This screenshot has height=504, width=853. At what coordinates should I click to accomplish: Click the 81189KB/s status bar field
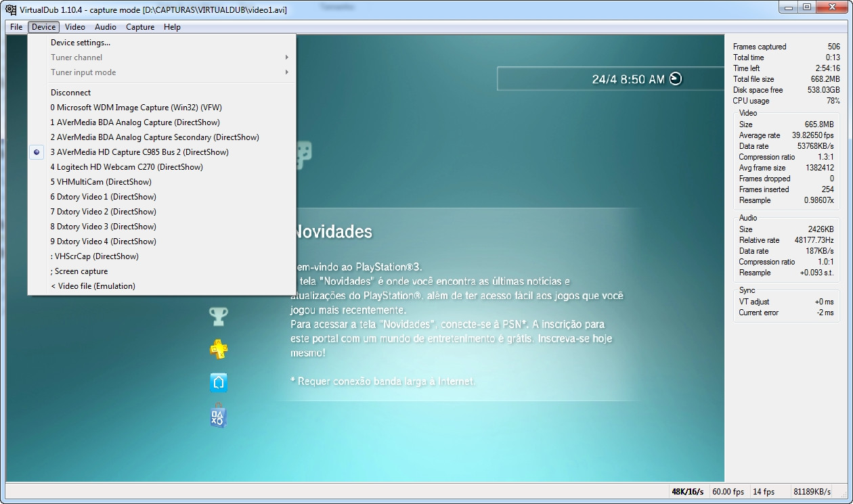(812, 492)
